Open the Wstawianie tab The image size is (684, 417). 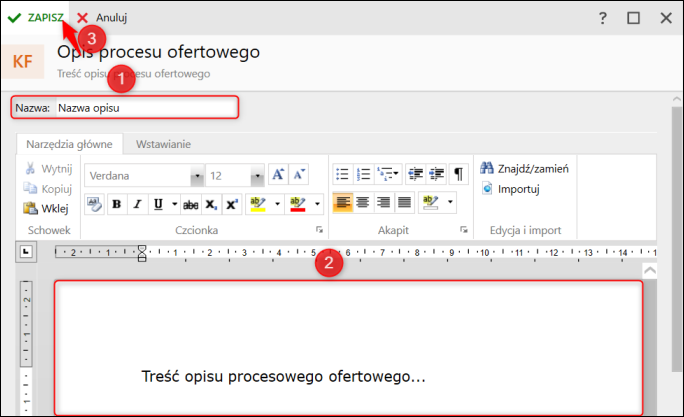click(x=163, y=144)
